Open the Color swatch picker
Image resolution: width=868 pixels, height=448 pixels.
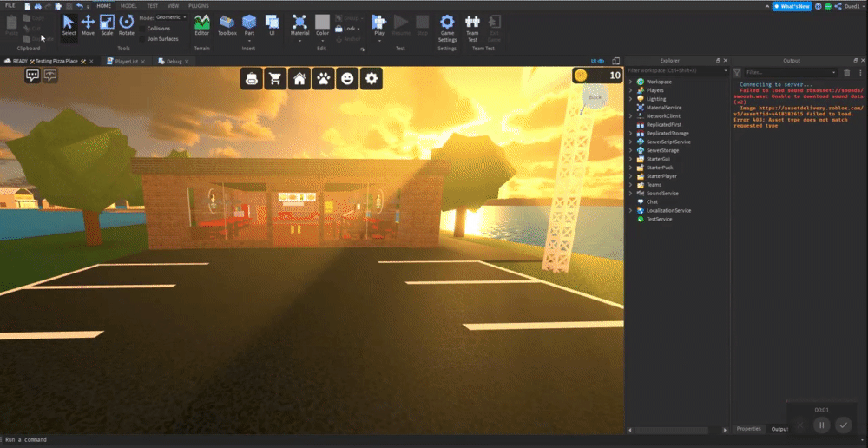(322, 23)
